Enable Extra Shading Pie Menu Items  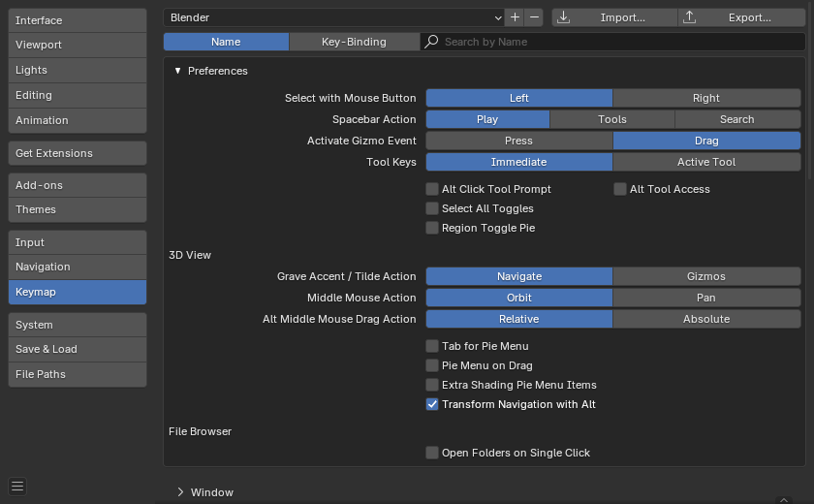pos(432,385)
